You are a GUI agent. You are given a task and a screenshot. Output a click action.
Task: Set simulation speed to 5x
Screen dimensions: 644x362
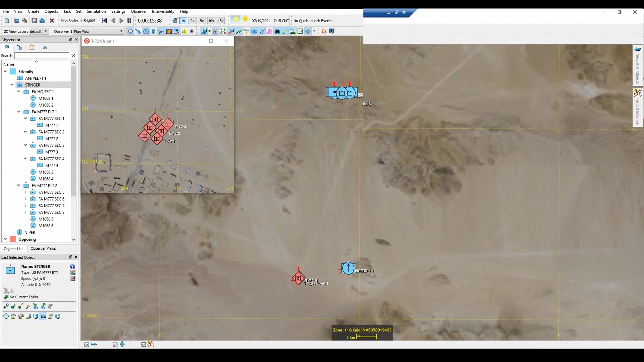[202, 21]
